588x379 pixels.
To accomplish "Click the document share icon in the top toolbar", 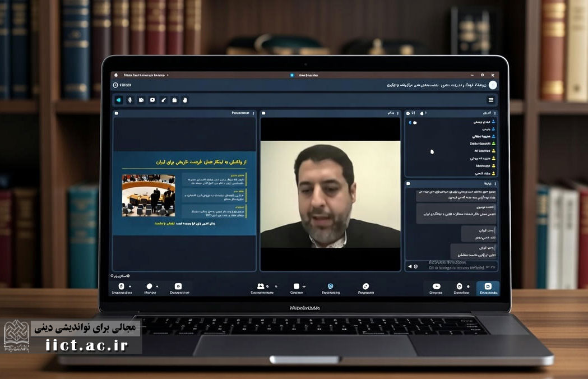I will tap(141, 100).
